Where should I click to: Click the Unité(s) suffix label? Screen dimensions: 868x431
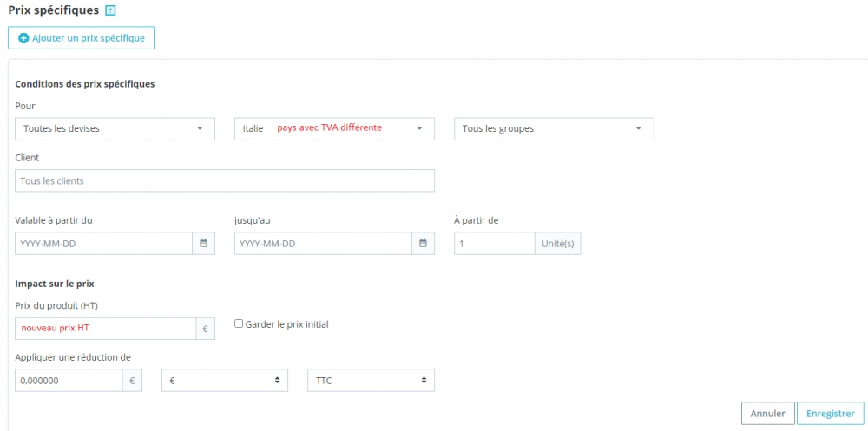(557, 244)
